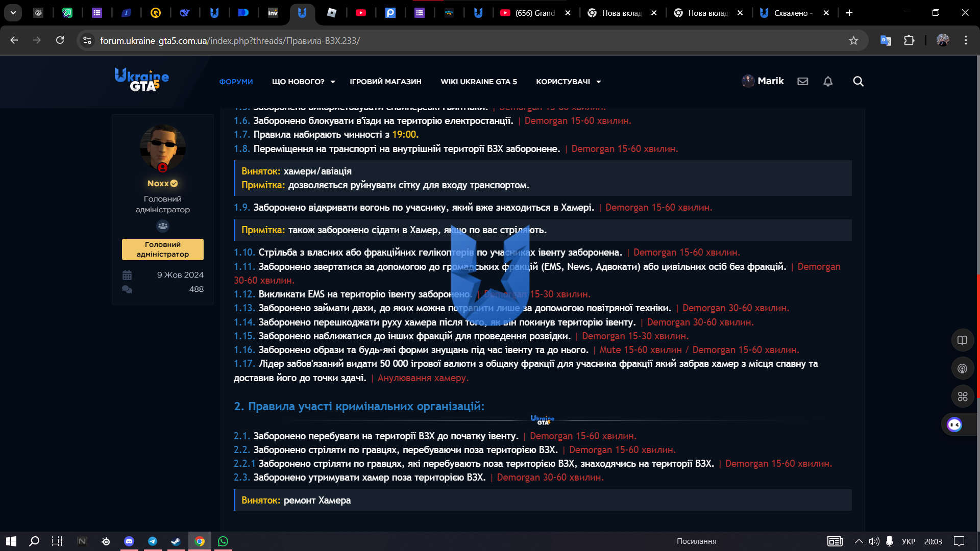Open the Extensions puzzle menu
This screenshot has width=980, height=551.
tap(909, 40)
